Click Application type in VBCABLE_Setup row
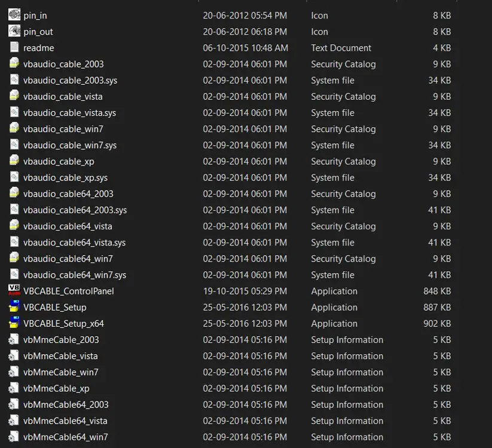This screenshot has height=448, width=492. pos(334,308)
